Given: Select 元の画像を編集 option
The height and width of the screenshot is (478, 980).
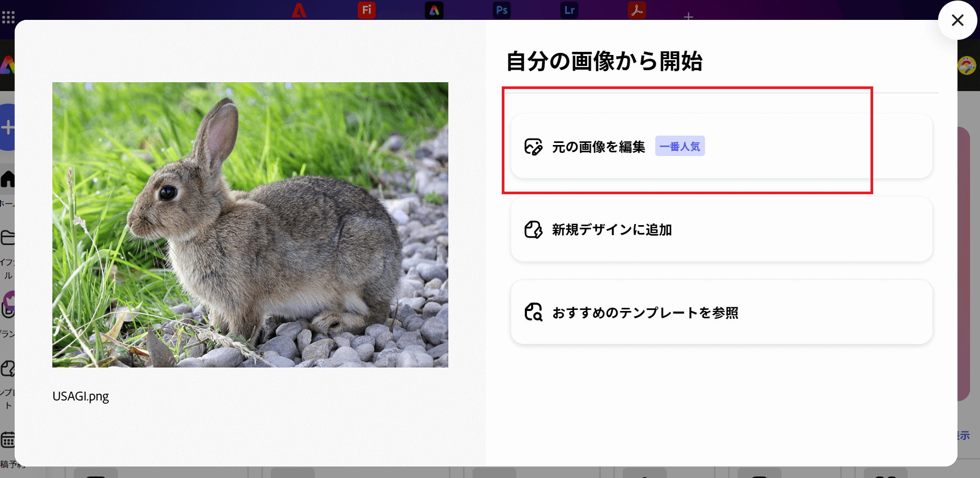Looking at the screenshot, I should (722, 147).
